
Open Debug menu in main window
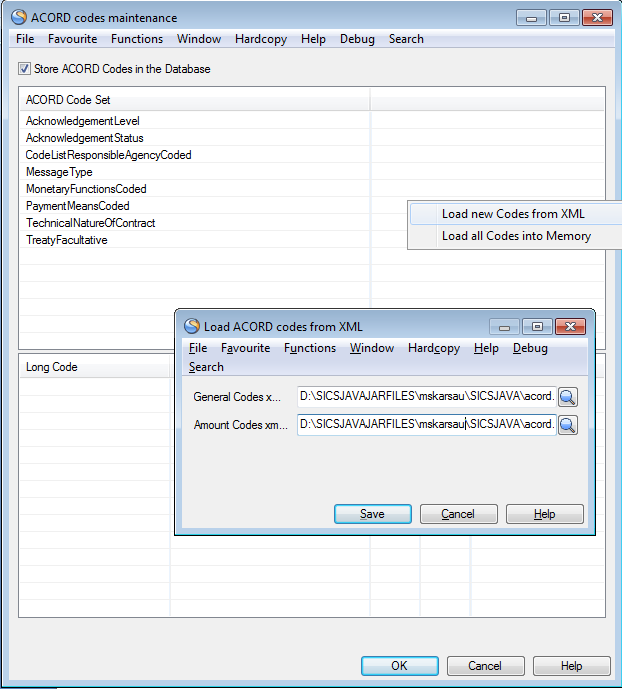(x=357, y=39)
